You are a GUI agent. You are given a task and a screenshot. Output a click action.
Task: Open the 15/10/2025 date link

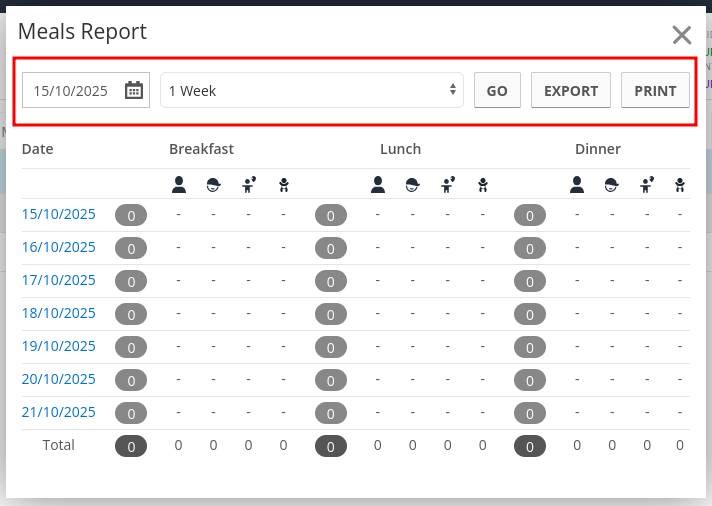pyautogui.click(x=59, y=214)
